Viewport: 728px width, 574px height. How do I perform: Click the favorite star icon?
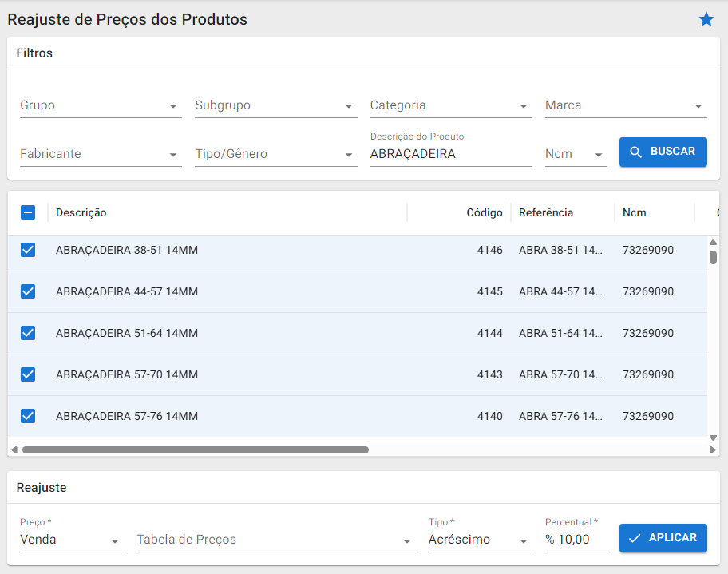(706, 20)
